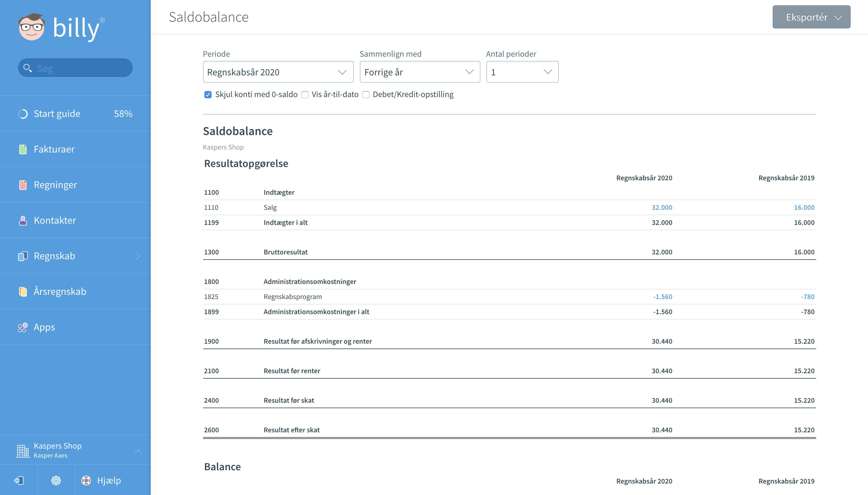
Task: Expand the Regnskab submenu chevron
Action: pos(138,256)
